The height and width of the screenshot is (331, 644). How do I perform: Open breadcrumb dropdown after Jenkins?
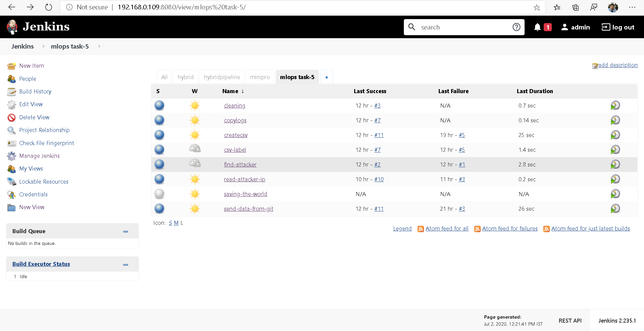click(43, 46)
